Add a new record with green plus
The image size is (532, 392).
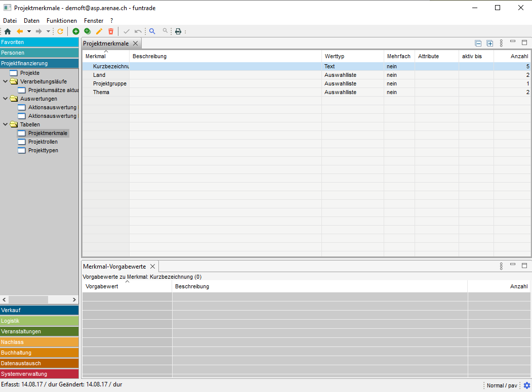[76, 31]
